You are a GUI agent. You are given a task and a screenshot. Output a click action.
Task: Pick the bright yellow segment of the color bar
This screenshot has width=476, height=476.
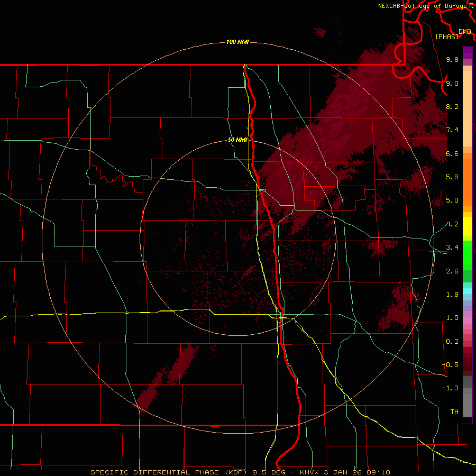pos(467,226)
